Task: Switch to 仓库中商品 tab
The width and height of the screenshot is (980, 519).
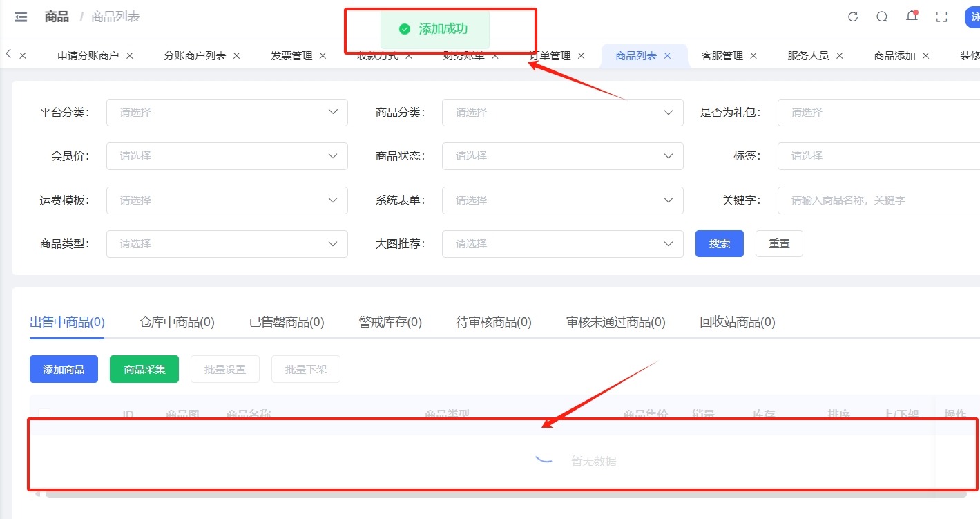Action: 177,322
